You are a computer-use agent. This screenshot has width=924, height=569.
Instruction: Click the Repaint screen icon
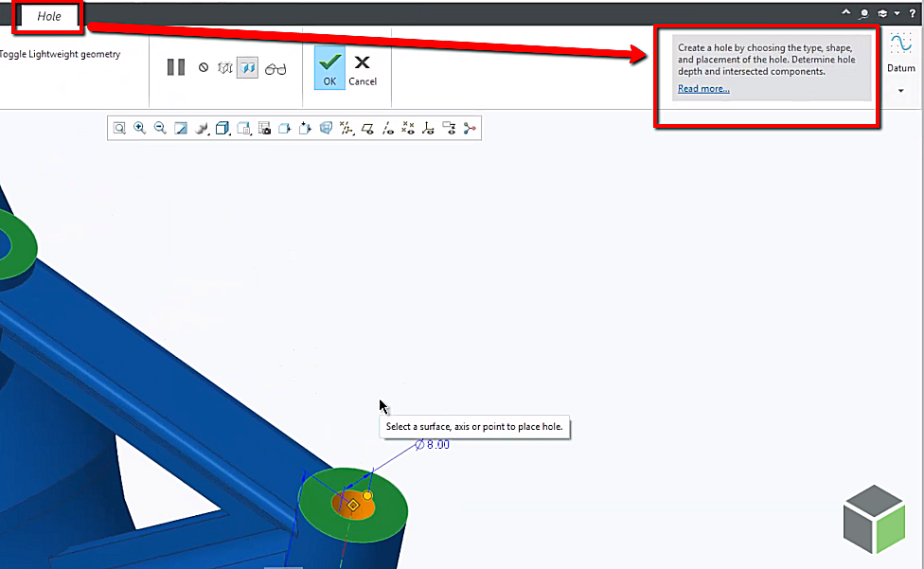[x=180, y=129]
